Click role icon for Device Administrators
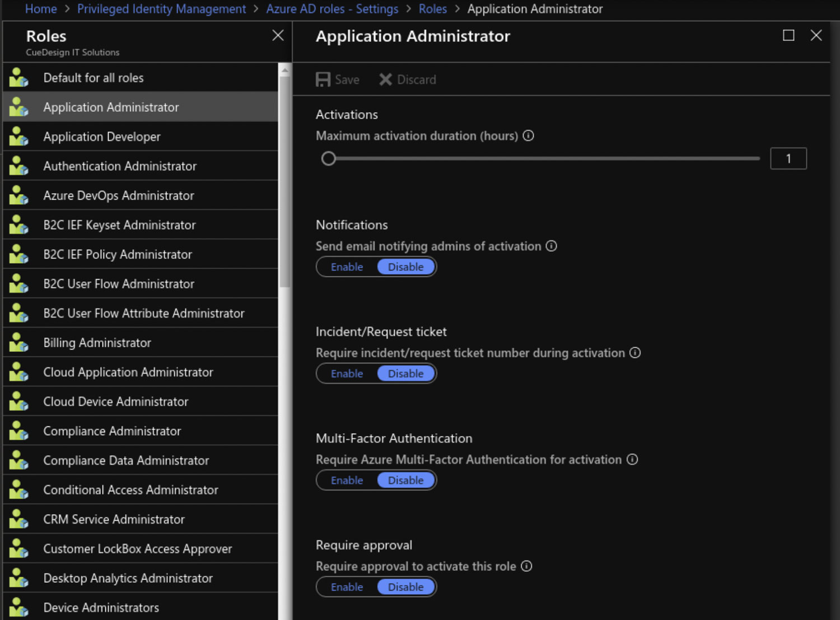 (18, 608)
